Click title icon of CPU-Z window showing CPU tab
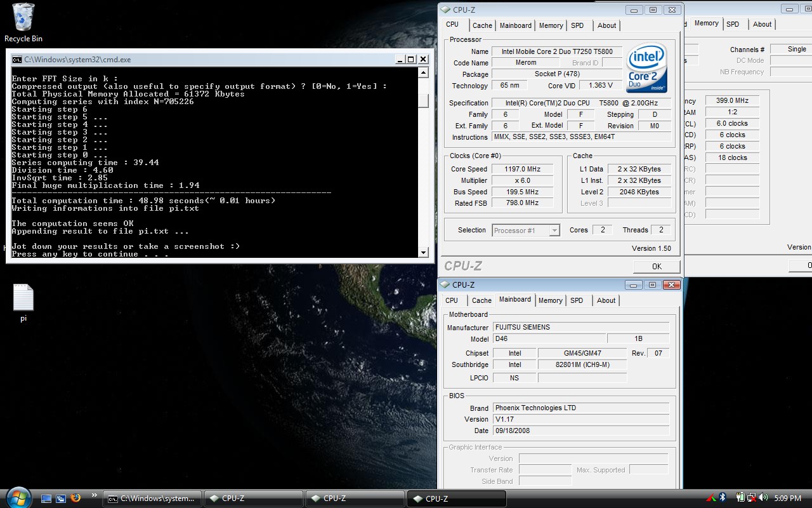 point(445,10)
